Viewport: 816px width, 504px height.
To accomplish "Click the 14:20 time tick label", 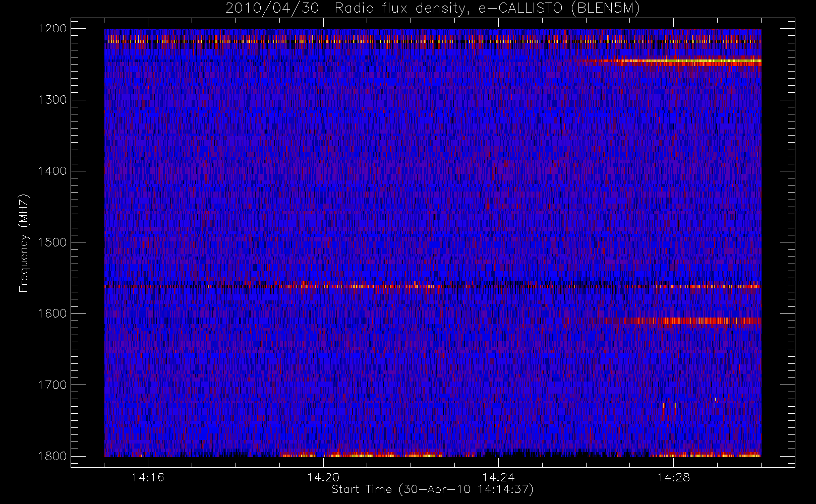I will click(323, 477).
